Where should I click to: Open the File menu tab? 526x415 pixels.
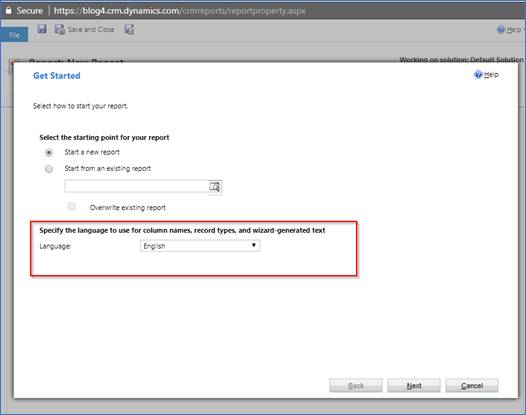[14, 35]
